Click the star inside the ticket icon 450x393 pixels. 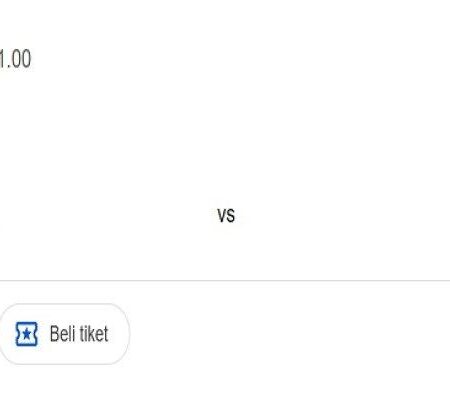(26, 334)
